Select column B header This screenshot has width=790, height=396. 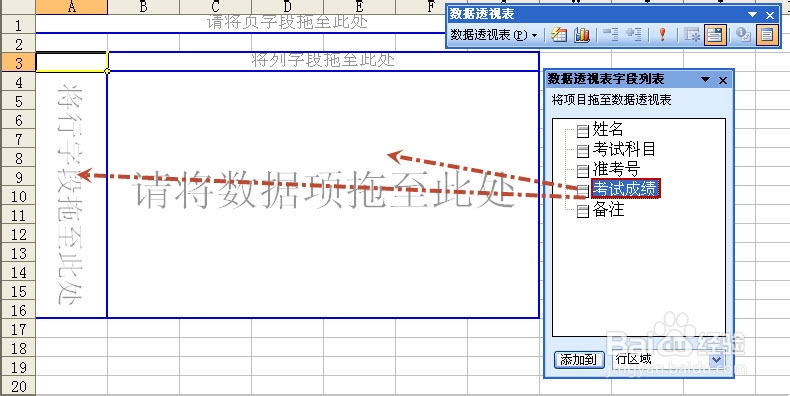[144, 7]
